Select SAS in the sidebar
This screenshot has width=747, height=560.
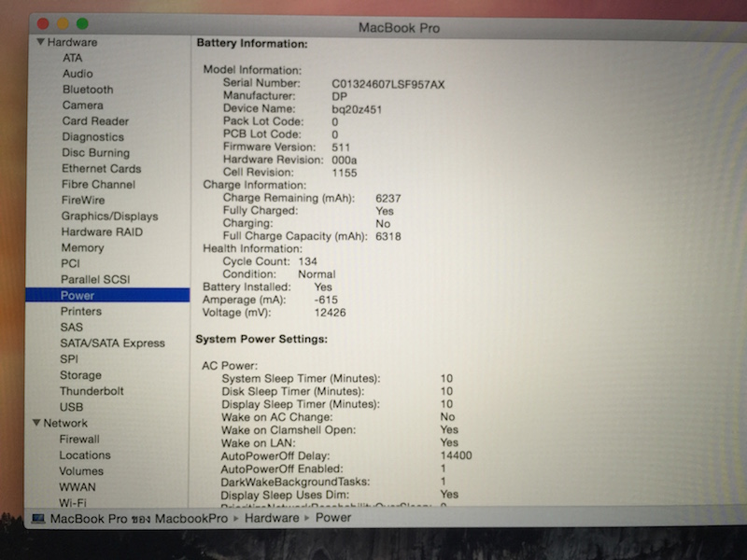click(x=72, y=328)
